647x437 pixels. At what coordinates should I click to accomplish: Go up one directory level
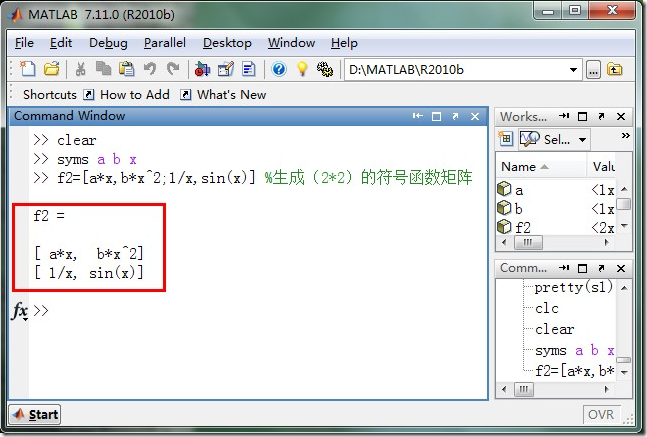pos(615,70)
